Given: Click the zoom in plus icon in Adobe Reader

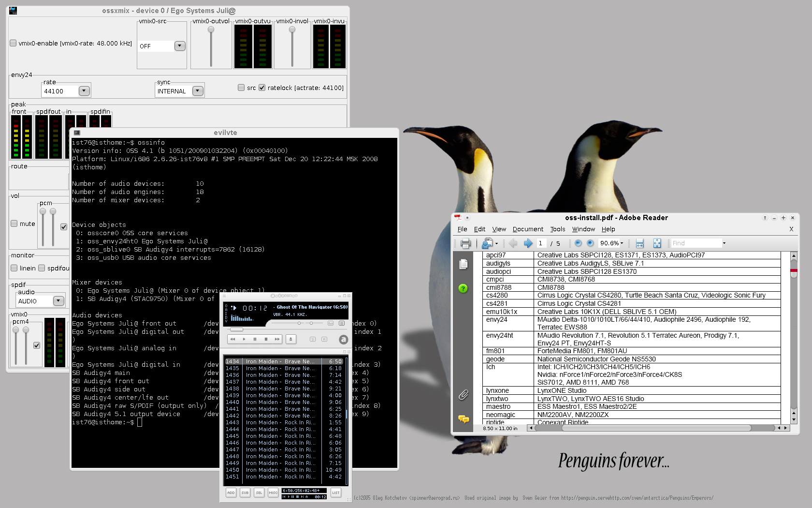Looking at the screenshot, I should [x=590, y=243].
